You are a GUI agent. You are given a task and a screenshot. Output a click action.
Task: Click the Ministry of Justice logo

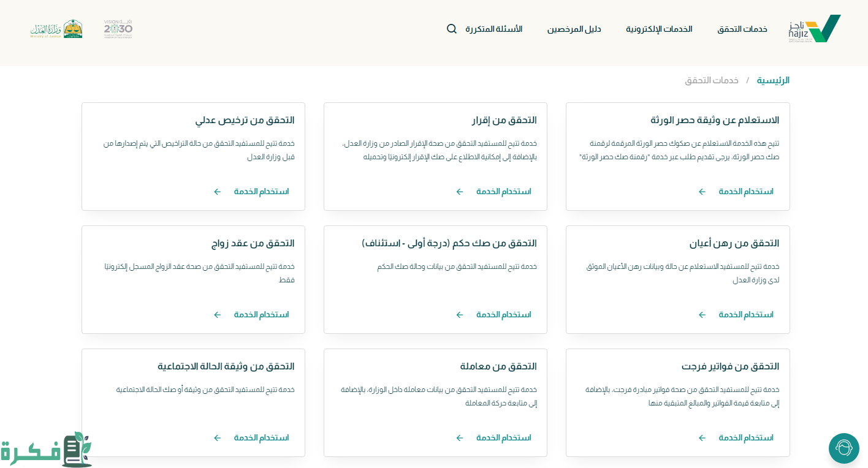point(56,29)
